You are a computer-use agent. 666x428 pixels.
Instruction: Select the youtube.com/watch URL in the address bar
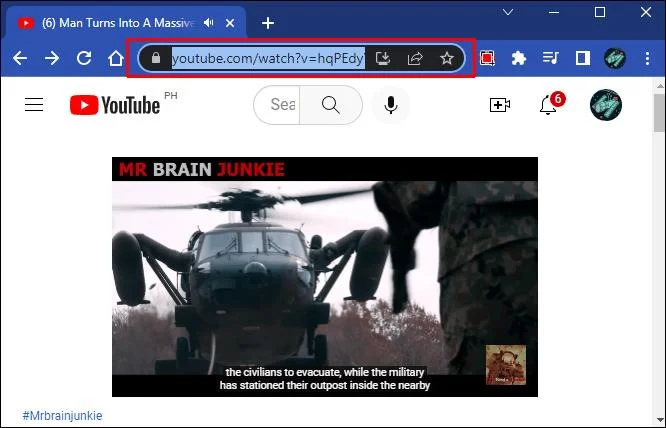(268, 58)
